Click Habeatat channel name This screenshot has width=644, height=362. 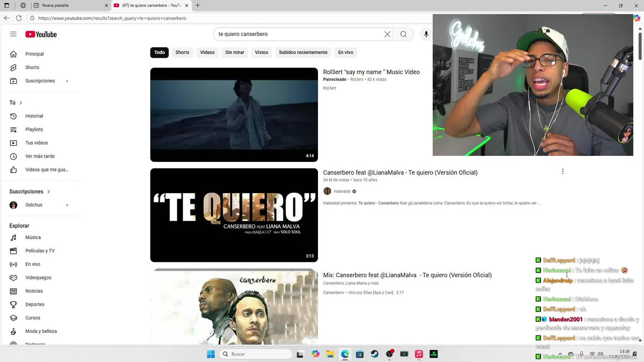[342, 192]
